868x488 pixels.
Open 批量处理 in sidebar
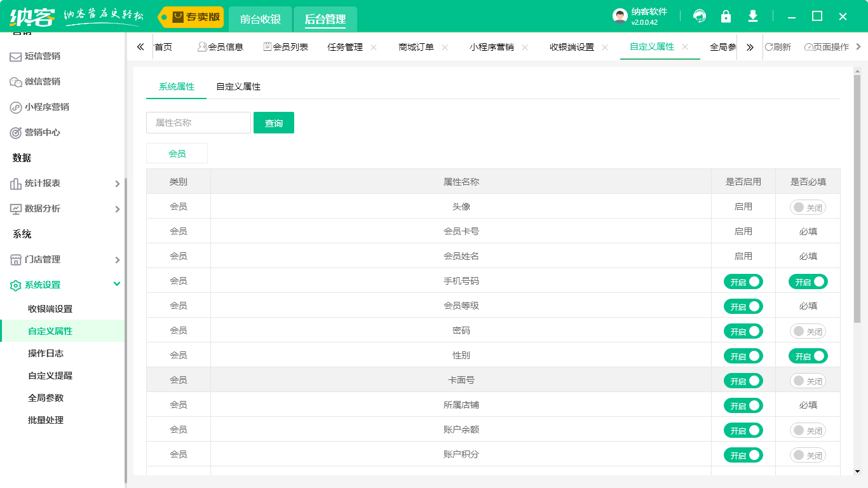pyautogui.click(x=46, y=420)
